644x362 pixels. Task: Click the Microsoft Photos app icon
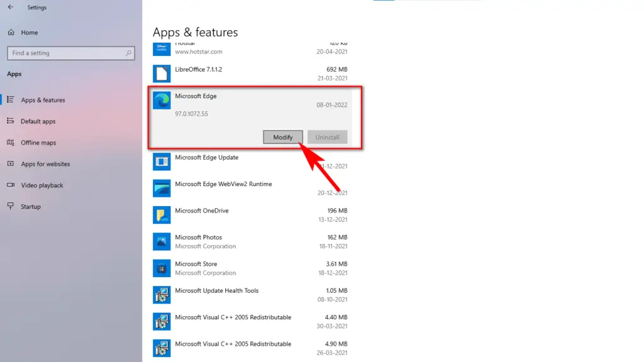[162, 242]
